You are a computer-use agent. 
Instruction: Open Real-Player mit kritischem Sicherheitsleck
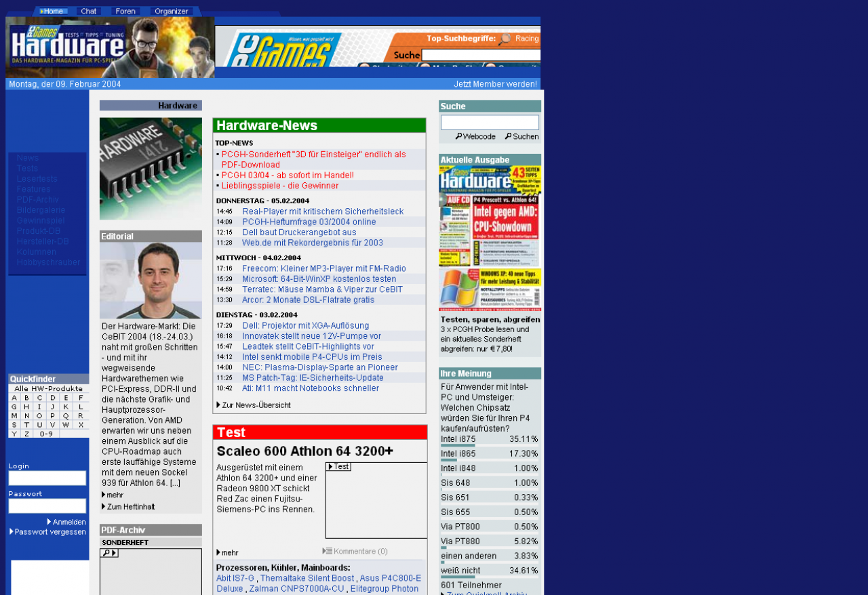pyautogui.click(x=323, y=211)
